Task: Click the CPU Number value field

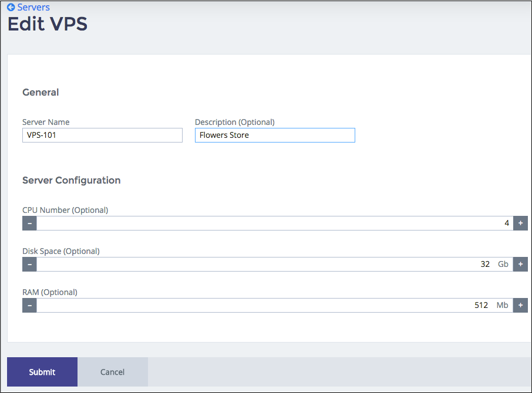Action: [x=274, y=223]
